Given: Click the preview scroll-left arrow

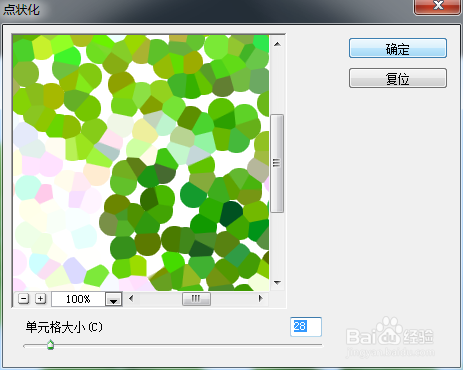Looking at the screenshot, I should coord(131,299).
